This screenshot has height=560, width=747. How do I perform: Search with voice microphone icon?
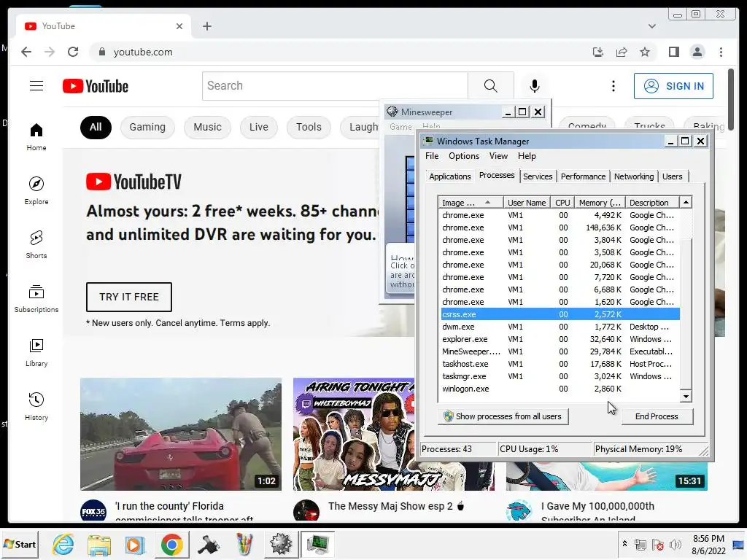(535, 86)
